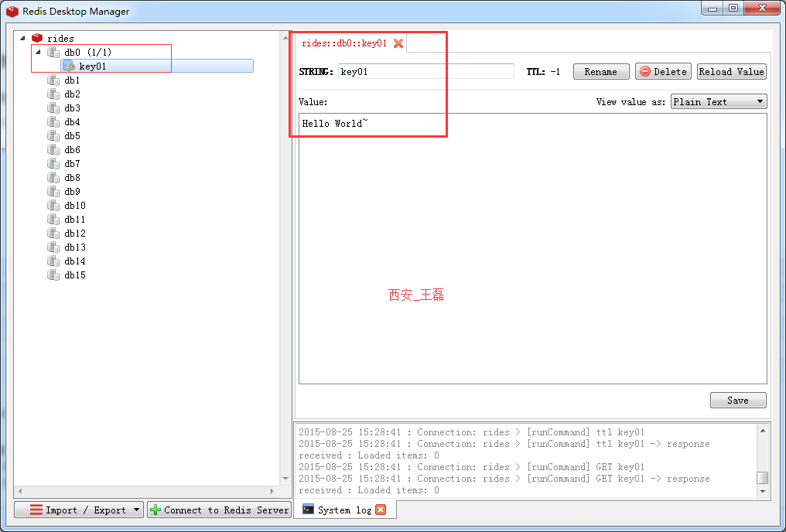
Task: Select the rides connection label
Action: point(60,38)
